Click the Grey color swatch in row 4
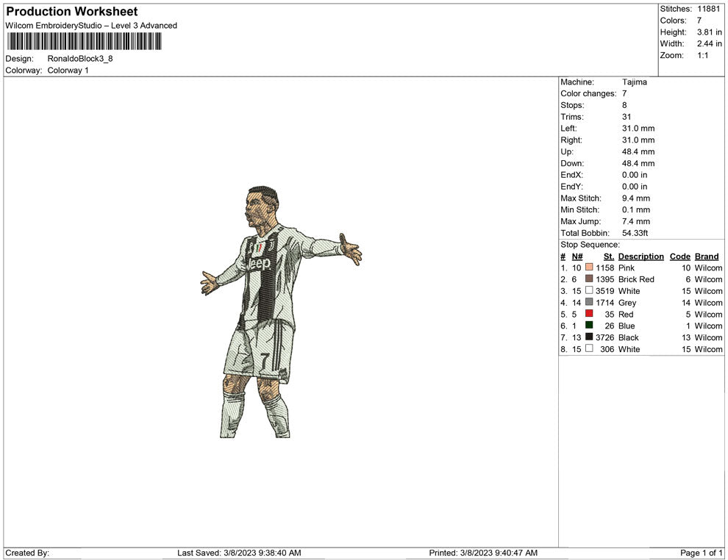Screen dimensions: 728x560 (x=589, y=302)
